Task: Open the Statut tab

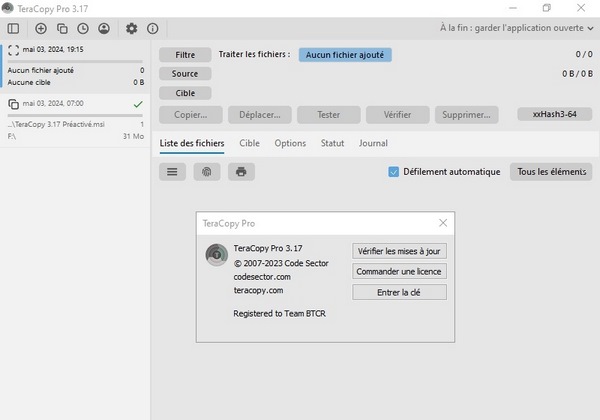Action: (332, 143)
